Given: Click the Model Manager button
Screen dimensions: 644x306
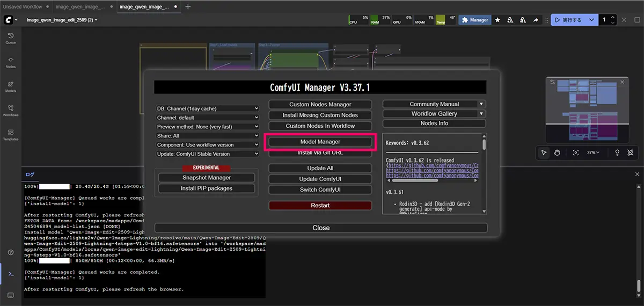Looking at the screenshot, I should click(320, 142).
